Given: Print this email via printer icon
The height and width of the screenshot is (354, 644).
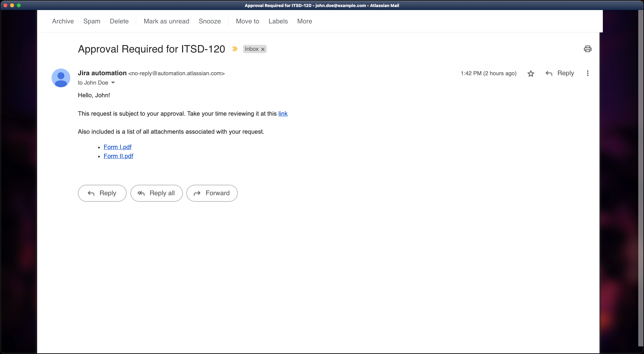Looking at the screenshot, I should coord(587,49).
